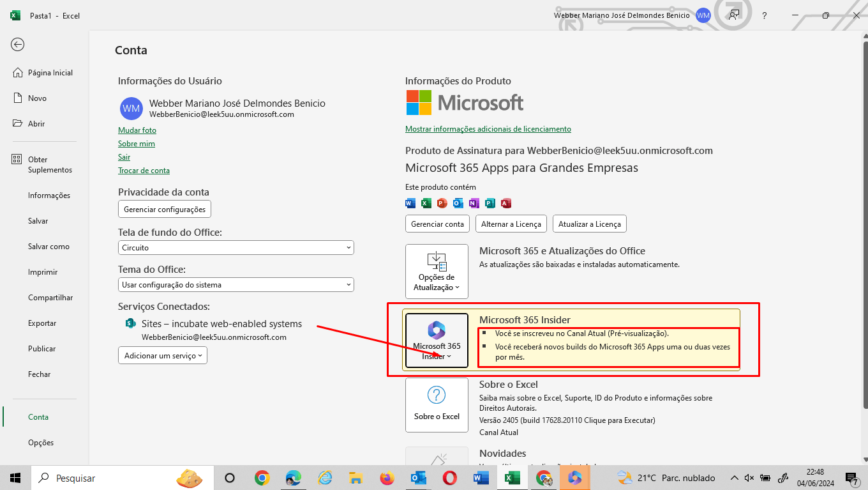
Task: Click the SharePoint Sites service icon
Action: click(131, 323)
